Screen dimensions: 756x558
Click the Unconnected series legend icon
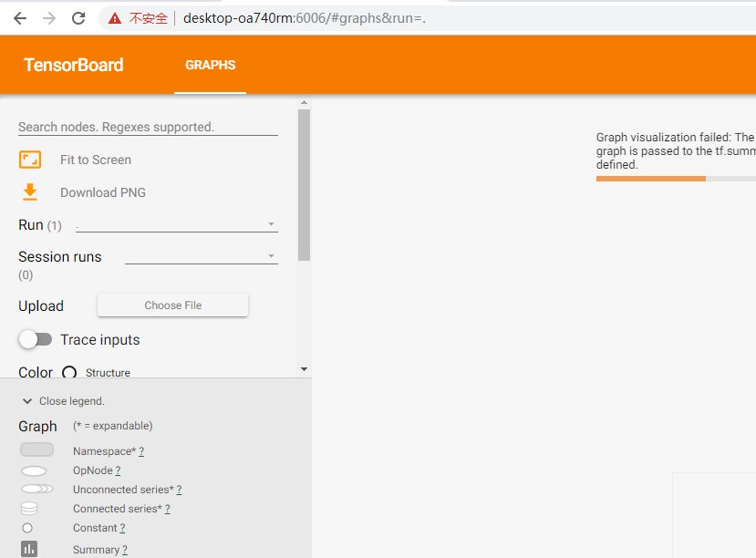pyautogui.click(x=37, y=489)
